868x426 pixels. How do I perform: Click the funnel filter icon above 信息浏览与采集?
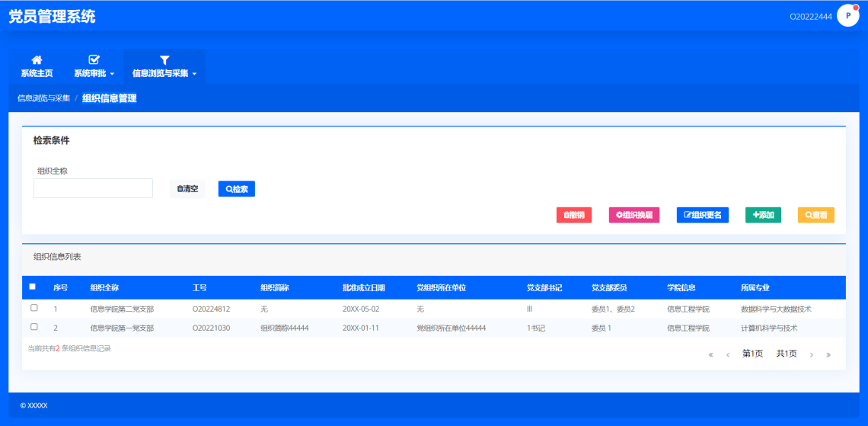[164, 60]
